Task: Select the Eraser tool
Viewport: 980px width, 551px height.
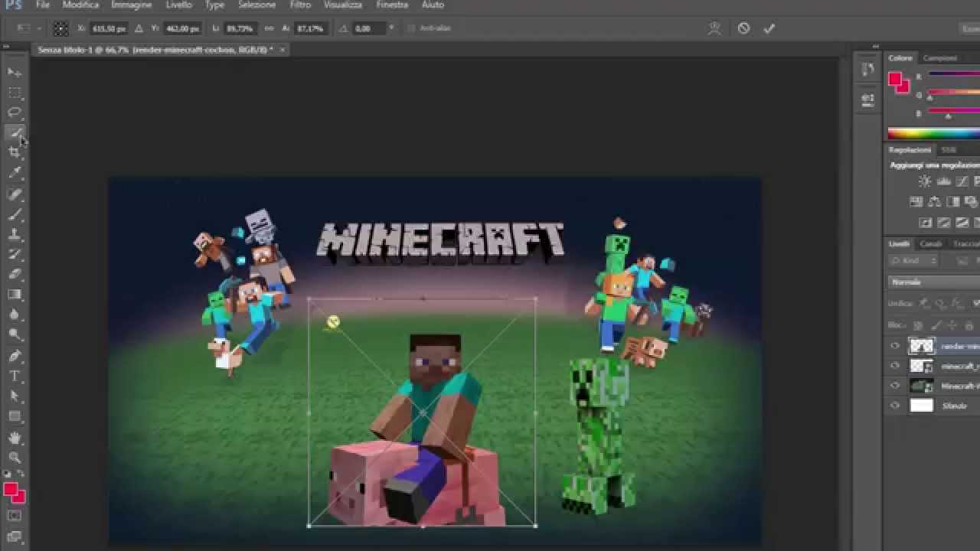Action: tap(15, 274)
